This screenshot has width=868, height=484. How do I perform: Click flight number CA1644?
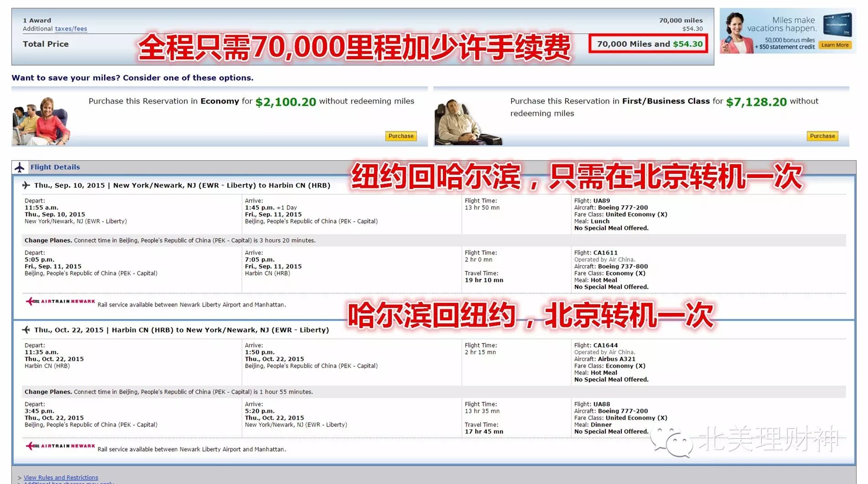coord(605,345)
